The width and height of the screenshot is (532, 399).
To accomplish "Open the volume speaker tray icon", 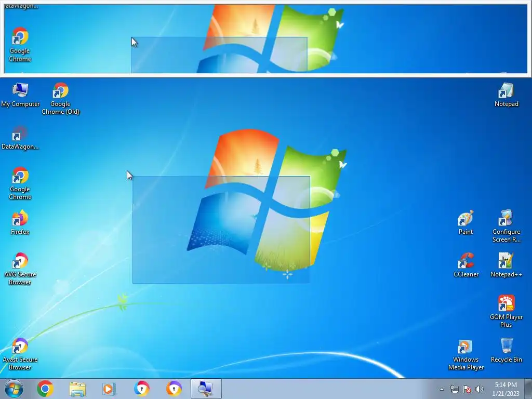I will [480, 389].
